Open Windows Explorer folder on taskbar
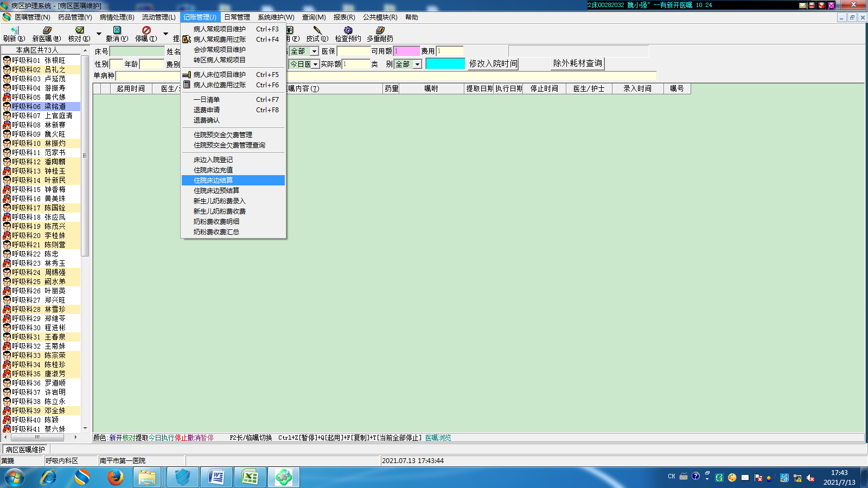868x488 pixels. coord(147,477)
